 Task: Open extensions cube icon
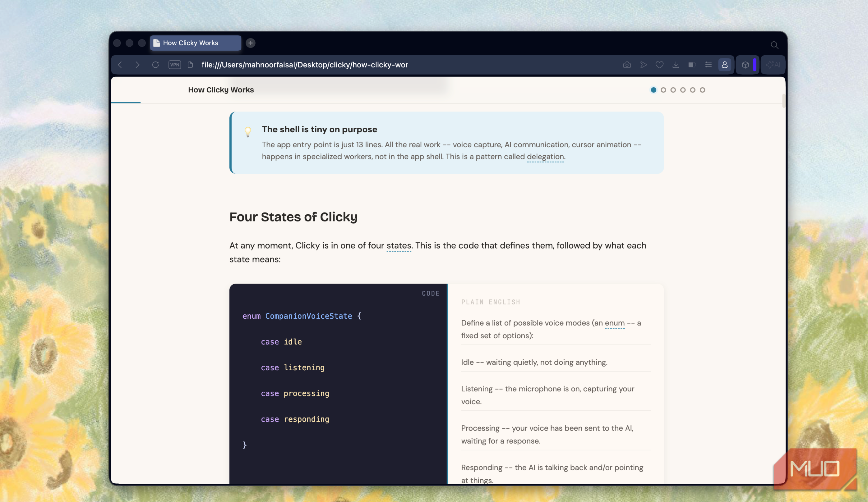(x=745, y=65)
